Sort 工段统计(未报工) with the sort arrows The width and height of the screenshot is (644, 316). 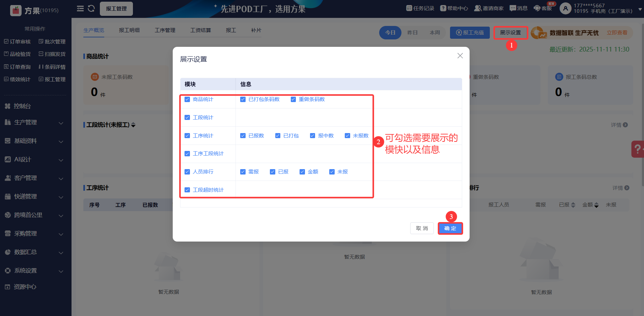(133, 125)
